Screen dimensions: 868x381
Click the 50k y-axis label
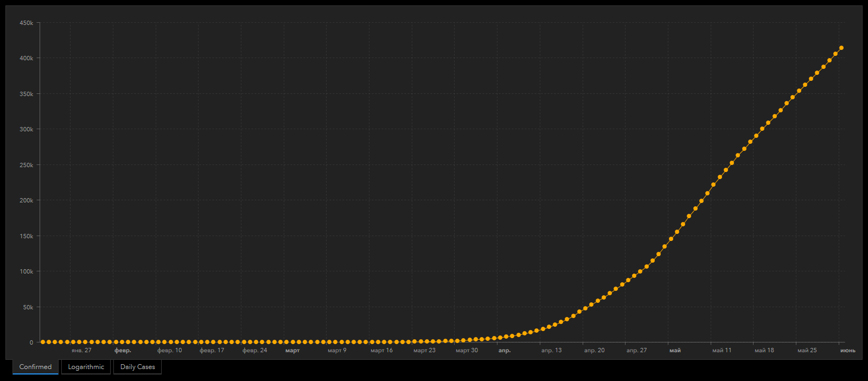[28, 307]
